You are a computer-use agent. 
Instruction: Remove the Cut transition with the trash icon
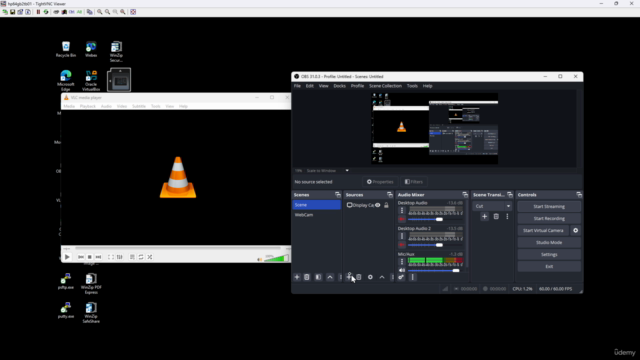pyautogui.click(x=496, y=216)
